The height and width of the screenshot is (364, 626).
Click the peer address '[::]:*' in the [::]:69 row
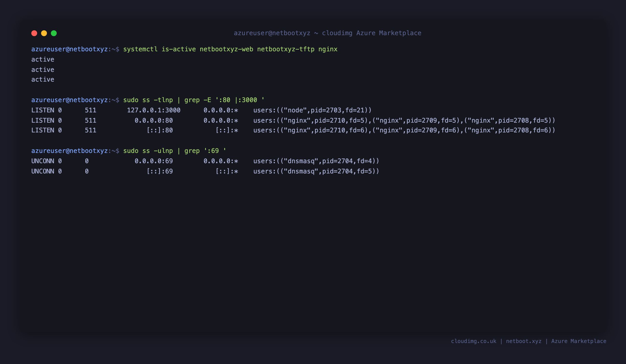pos(227,171)
